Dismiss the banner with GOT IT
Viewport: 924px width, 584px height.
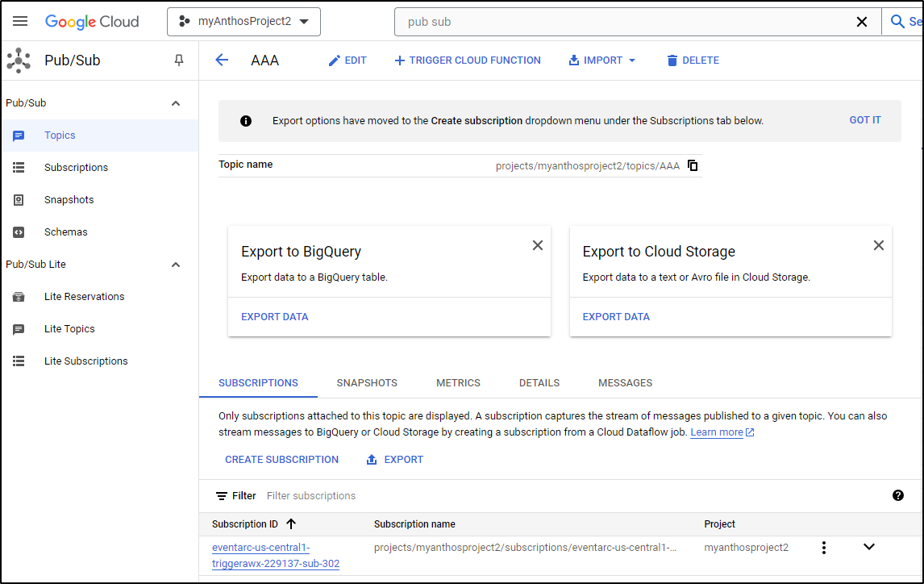coord(865,120)
